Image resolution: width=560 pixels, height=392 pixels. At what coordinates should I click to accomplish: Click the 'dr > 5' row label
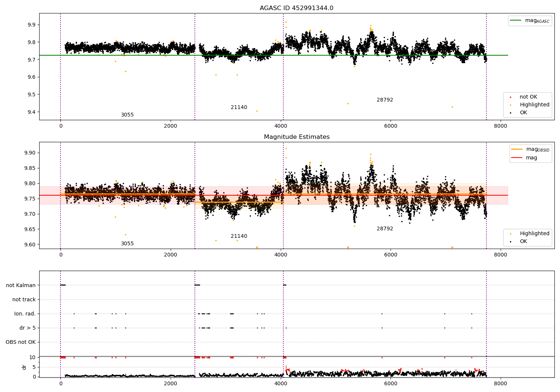point(28,328)
